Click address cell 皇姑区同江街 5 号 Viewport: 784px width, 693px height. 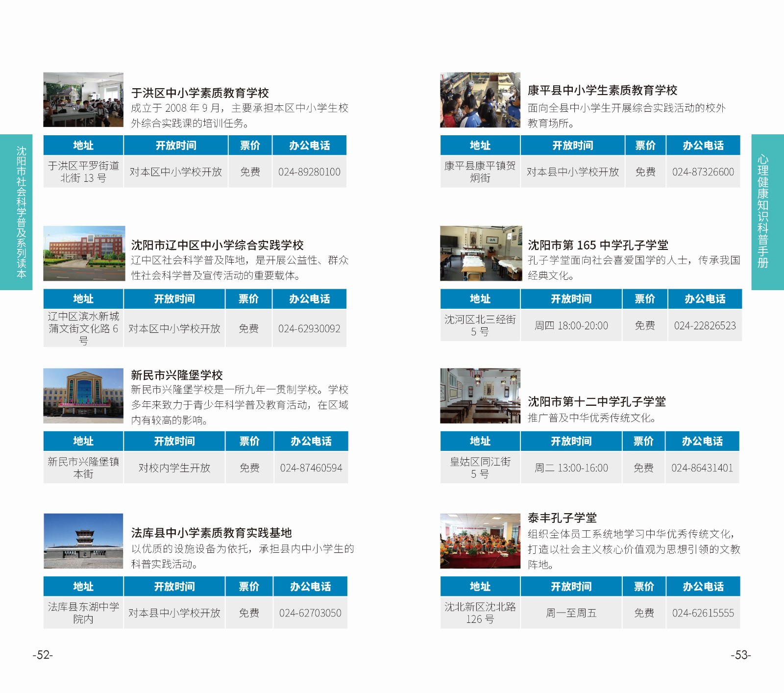tap(480, 468)
